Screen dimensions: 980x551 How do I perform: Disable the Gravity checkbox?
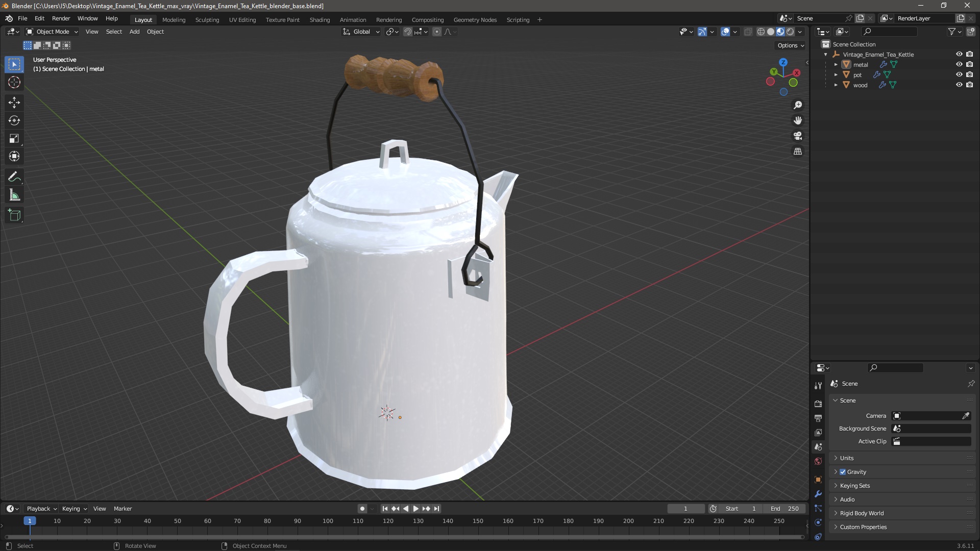click(843, 472)
